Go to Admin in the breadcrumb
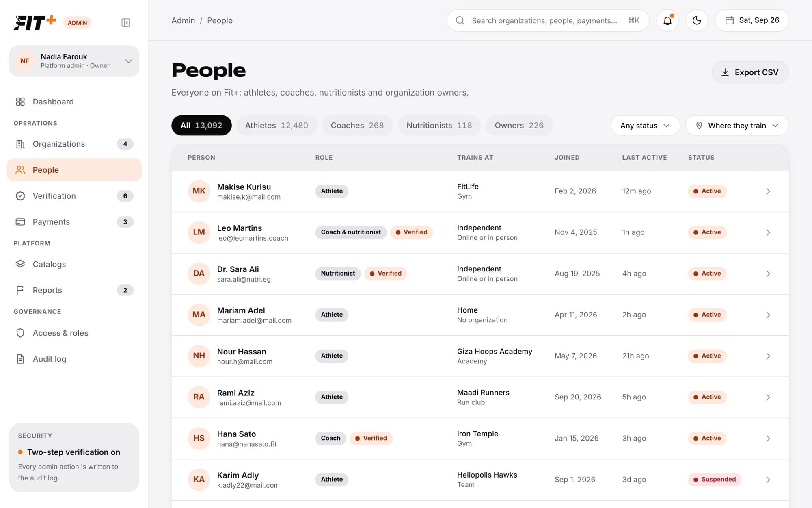The width and height of the screenshot is (812, 508). [x=183, y=20]
